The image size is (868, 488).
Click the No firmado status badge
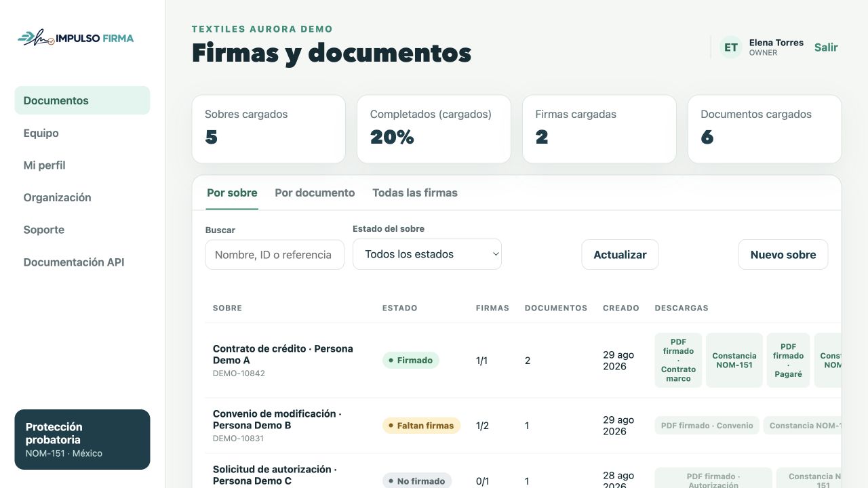tap(417, 481)
